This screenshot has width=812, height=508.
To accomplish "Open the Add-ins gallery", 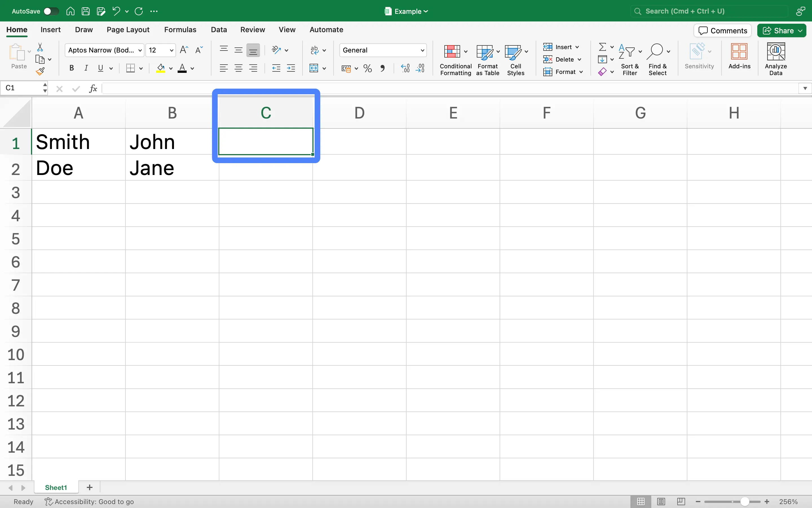I will [x=739, y=56].
